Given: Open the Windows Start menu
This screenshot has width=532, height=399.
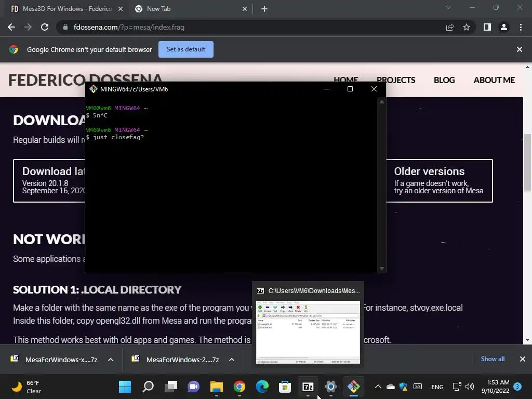Looking at the screenshot, I should click(x=125, y=387).
